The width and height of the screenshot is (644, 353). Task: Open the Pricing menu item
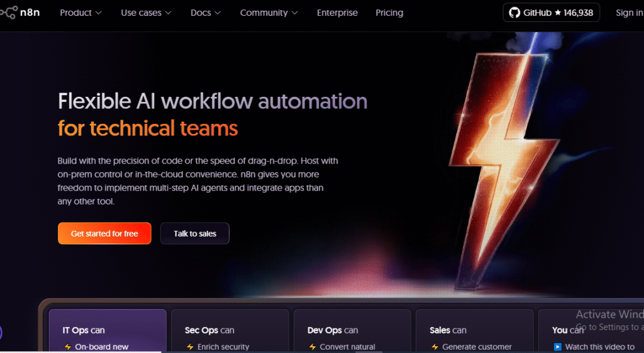pos(389,13)
